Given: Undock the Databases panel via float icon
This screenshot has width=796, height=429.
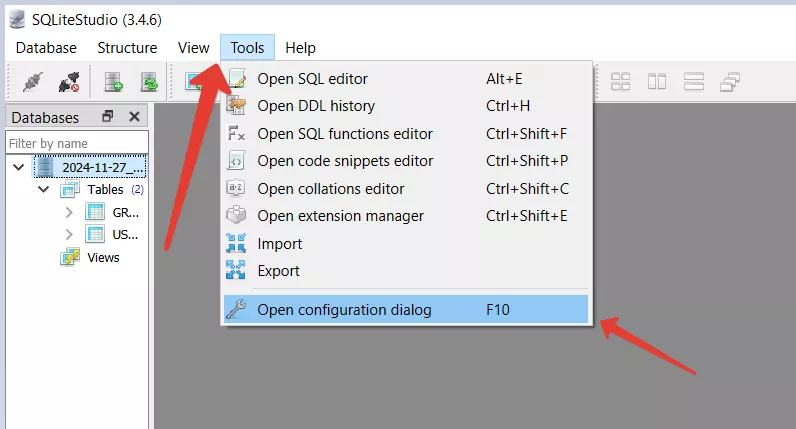Looking at the screenshot, I should point(108,116).
